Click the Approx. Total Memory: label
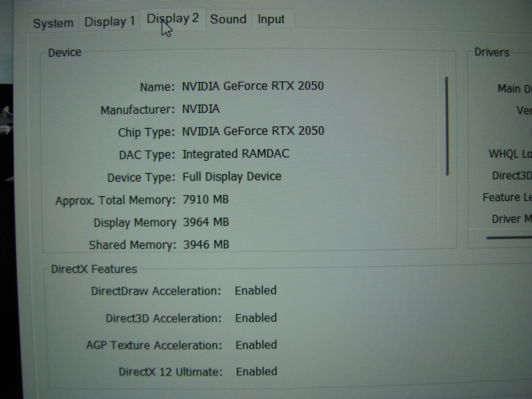This screenshot has height=399, width=532. pyautogui.click(x=115, y=200)
